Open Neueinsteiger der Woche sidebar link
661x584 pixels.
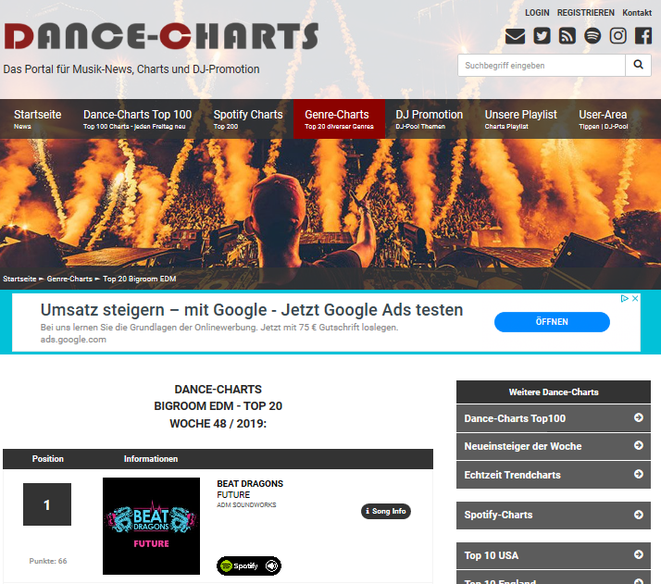tap(554, 446)
